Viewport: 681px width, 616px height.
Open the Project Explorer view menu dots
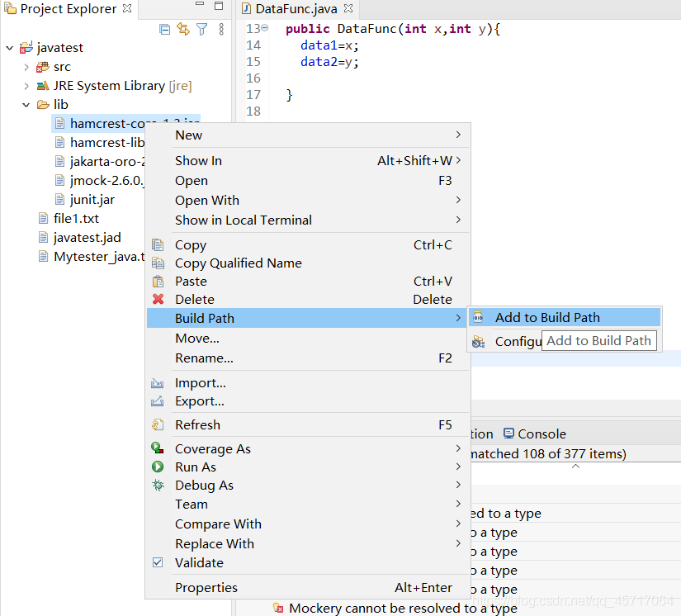coord(221,29)
